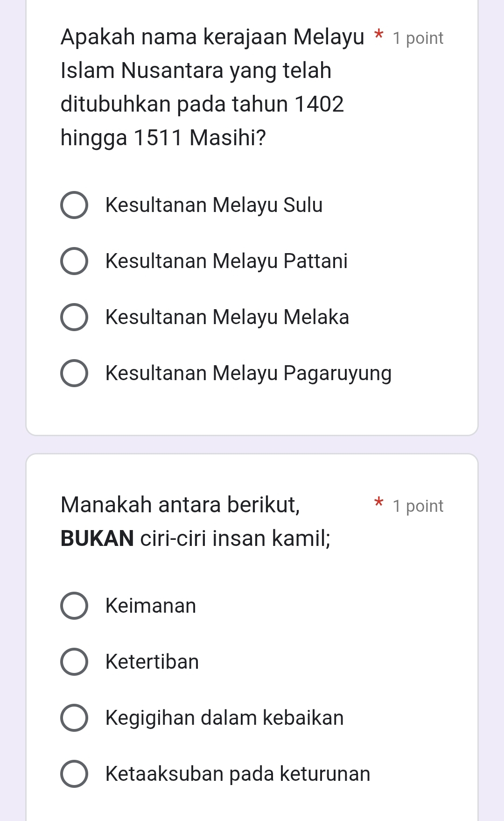Choose the Ketertiban radio circle

(x=74, y=662)
